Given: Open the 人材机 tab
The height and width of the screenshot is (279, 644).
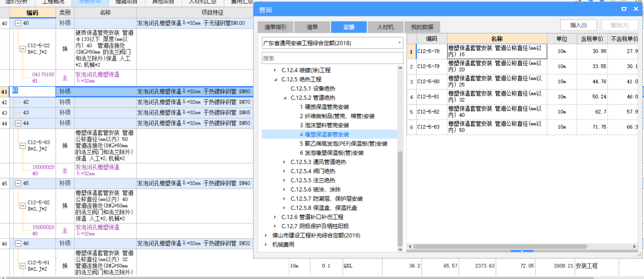Looking at the screenshot, I should 385,27.
